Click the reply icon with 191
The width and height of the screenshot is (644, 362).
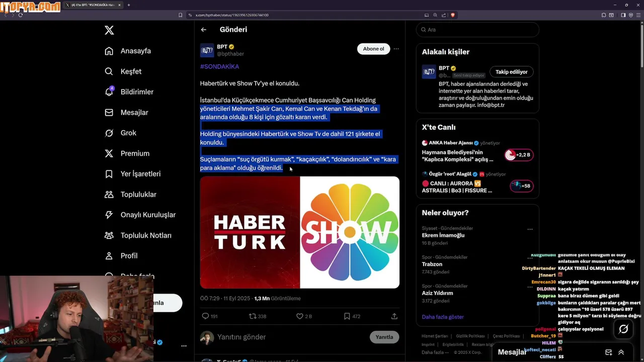click(x=205, y=316)
